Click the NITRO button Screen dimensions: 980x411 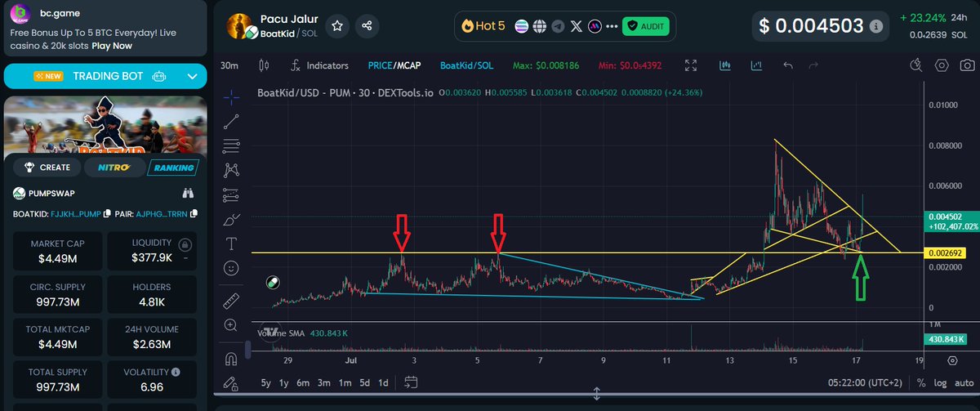[114, 168]
